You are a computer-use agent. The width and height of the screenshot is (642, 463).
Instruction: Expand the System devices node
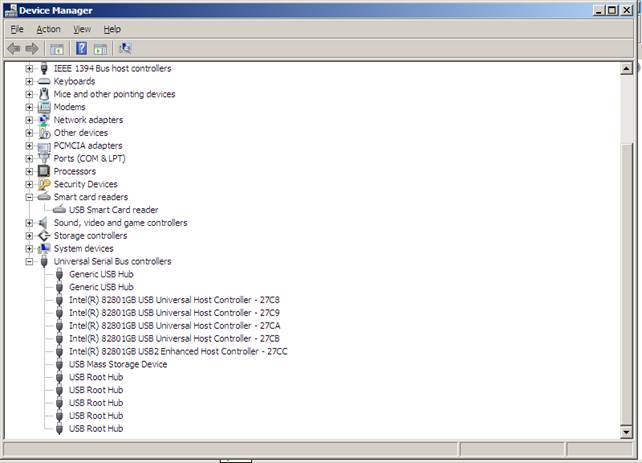(29, 248)
